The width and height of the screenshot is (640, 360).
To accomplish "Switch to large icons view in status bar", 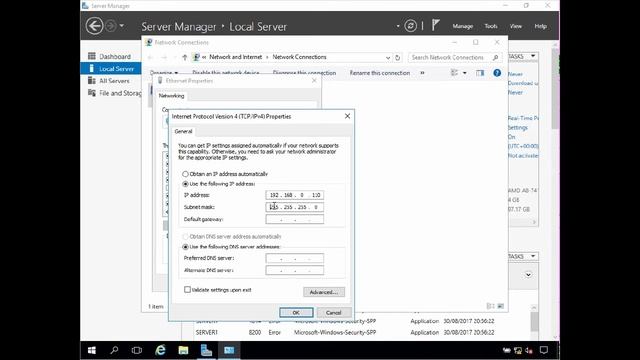I will click(x=500, y=306).
